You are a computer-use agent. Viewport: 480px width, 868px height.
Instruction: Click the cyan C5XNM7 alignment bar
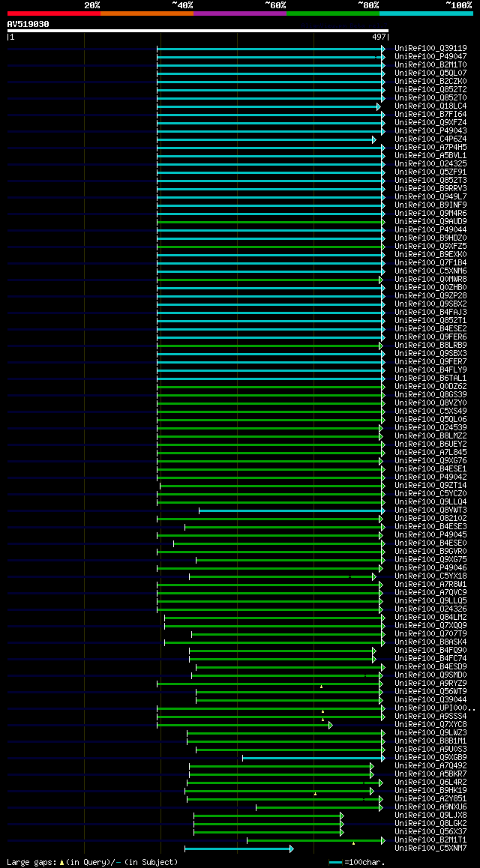coord(238,849)
